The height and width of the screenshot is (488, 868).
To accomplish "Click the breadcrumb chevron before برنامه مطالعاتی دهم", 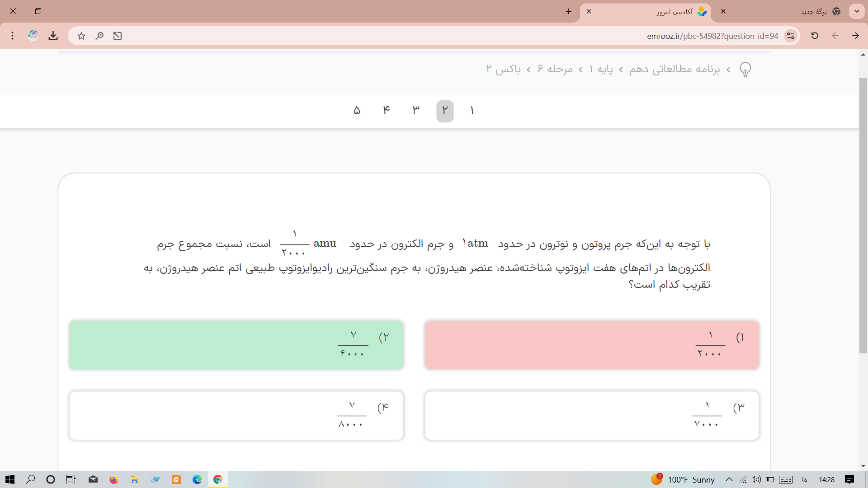I will click(728, 70).
